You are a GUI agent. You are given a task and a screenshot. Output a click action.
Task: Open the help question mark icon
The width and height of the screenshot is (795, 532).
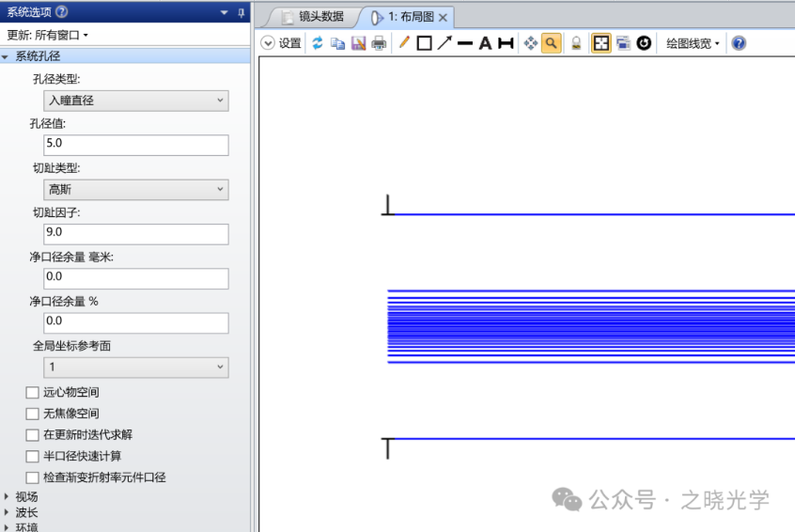pos(739,43)
